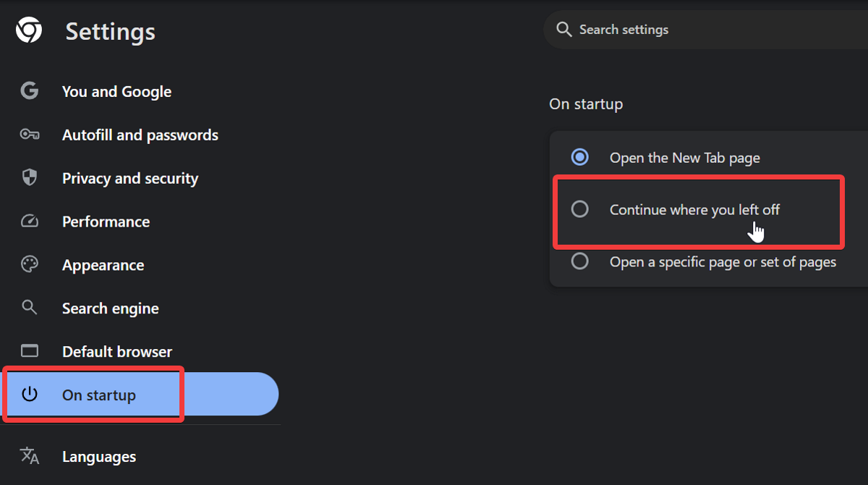Navigate to Languages settings

point(99,456)
